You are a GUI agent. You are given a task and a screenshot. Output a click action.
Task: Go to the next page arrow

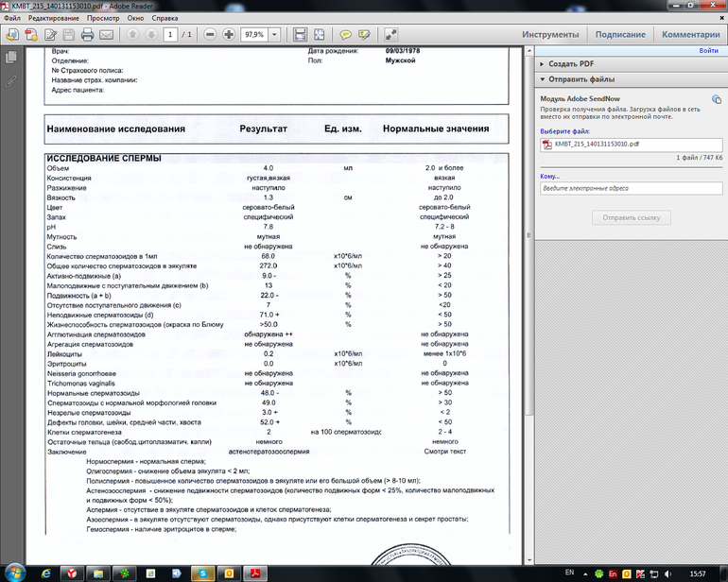[x=151, y=34]
